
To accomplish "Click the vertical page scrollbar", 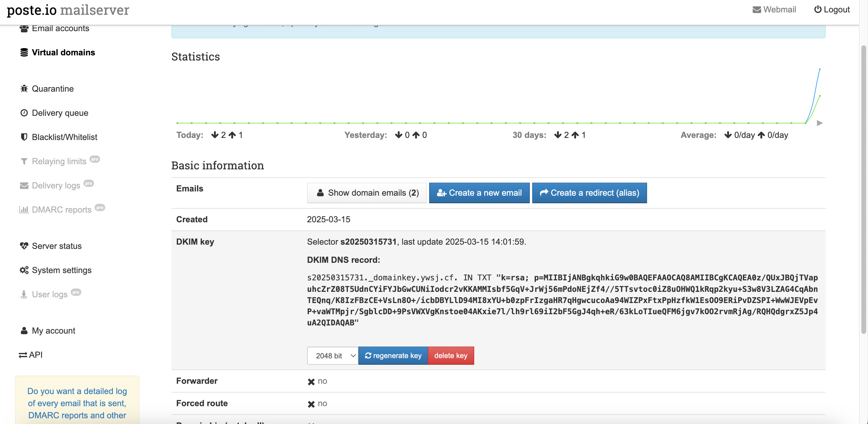I will [863, 189].
